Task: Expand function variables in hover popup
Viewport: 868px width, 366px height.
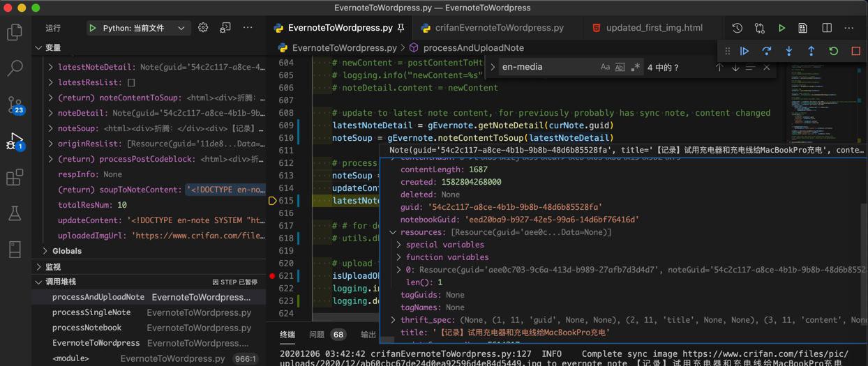Action: pos(399,257)
